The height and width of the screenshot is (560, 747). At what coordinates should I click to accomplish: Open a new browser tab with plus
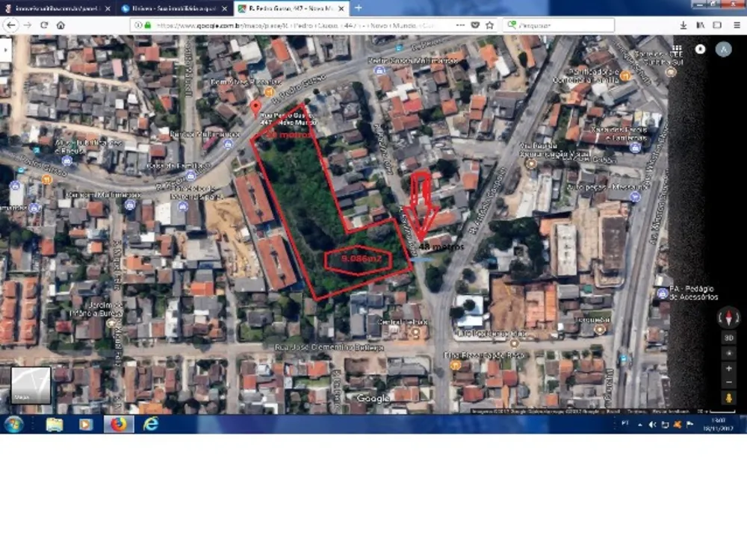coord(359,8)
